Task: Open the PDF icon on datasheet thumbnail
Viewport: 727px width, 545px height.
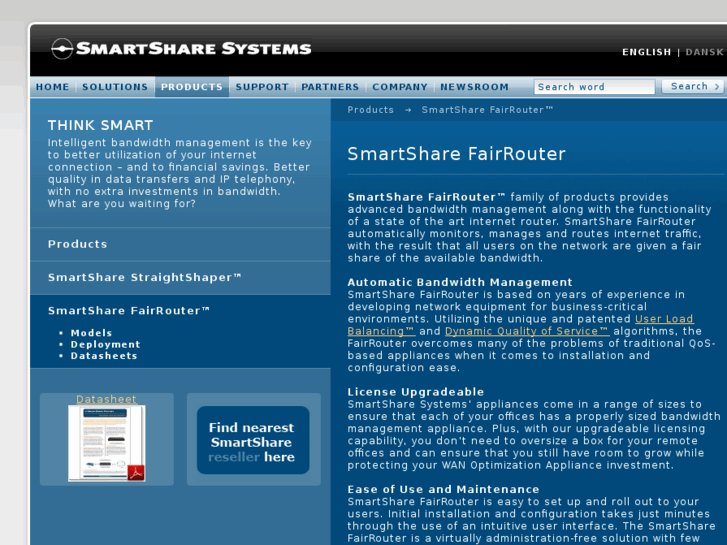Action: 136,473
